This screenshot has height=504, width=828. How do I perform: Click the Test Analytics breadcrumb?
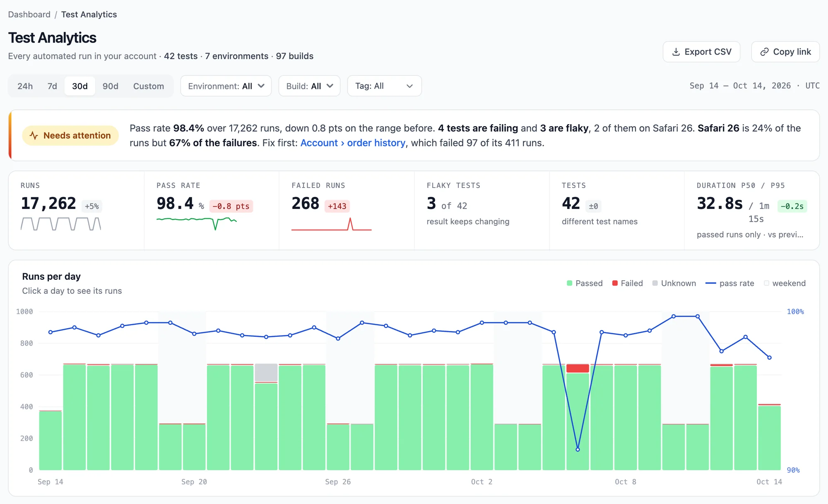click(89, 14)
